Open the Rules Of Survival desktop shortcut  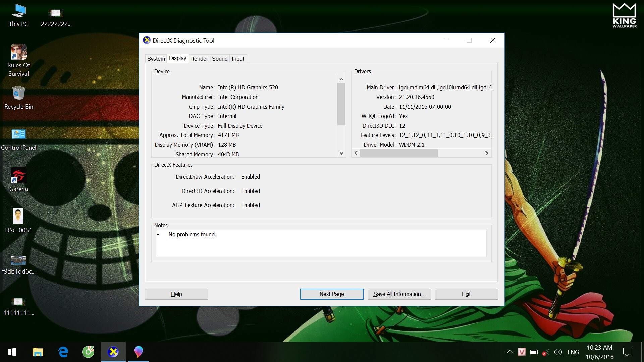tap(18, 52)
